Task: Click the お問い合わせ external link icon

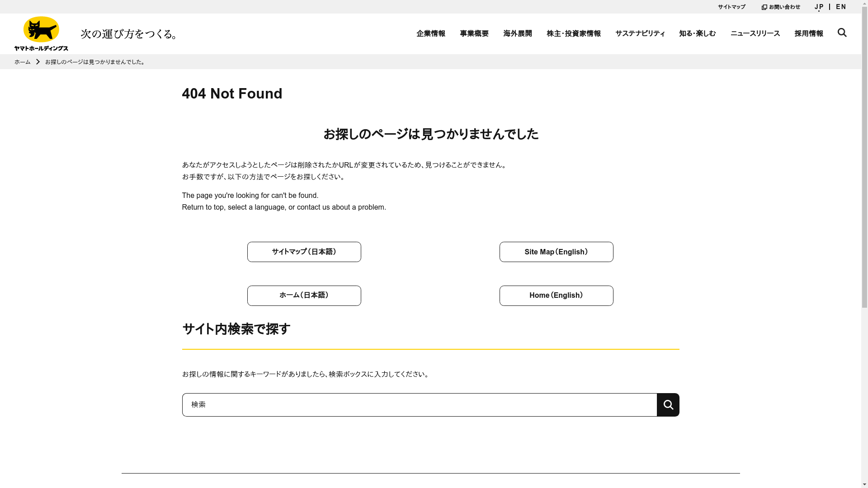Action: (764, 7)
